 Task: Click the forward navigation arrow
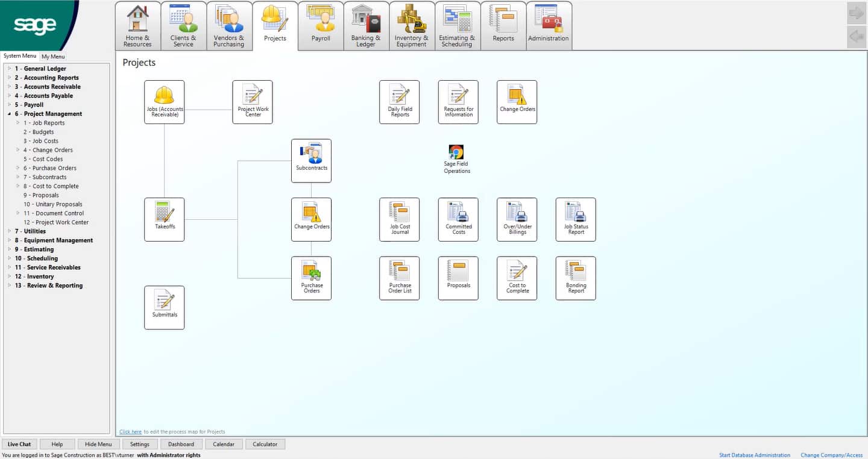pyautogui.click(x=856, y=13)
